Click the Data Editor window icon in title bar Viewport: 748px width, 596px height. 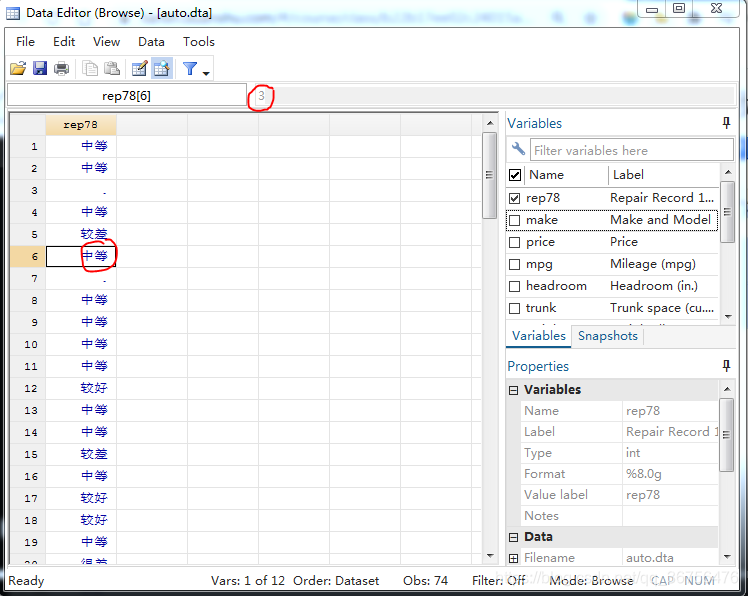coord(13,13)
